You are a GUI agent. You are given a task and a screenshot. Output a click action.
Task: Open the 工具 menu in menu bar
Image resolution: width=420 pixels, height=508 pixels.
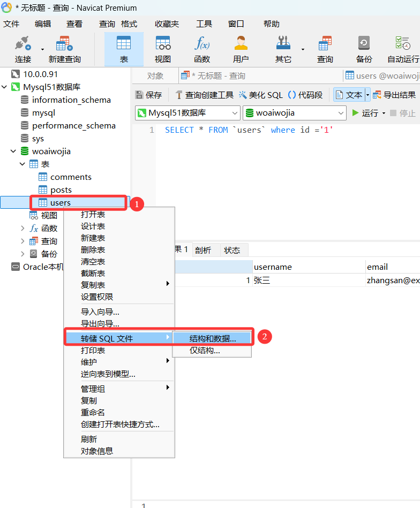pos(204,24)
